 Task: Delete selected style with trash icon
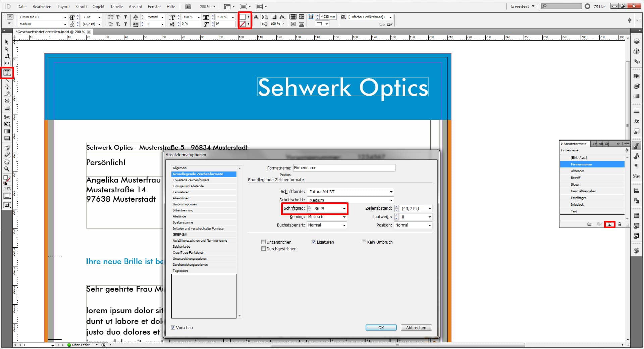620,225
